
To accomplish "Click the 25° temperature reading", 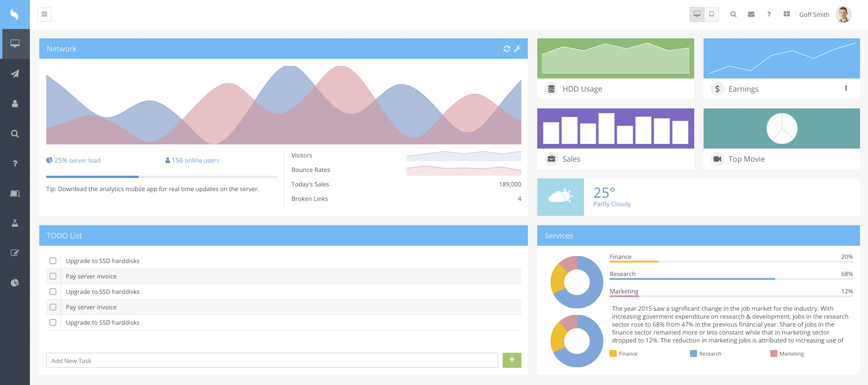I will click(x=604, y=192).
